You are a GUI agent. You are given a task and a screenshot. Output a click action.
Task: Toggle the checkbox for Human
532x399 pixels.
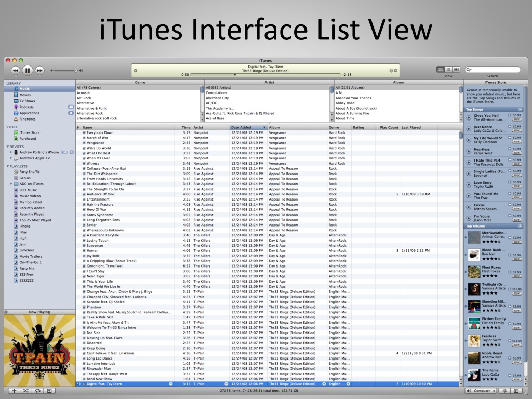point(84,251)
